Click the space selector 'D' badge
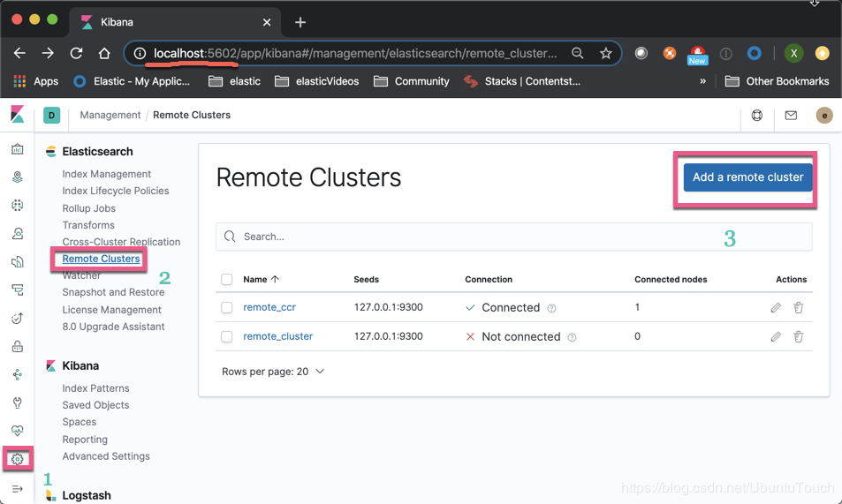This screenshot has width=842, height=504. (x=51, y=115)
